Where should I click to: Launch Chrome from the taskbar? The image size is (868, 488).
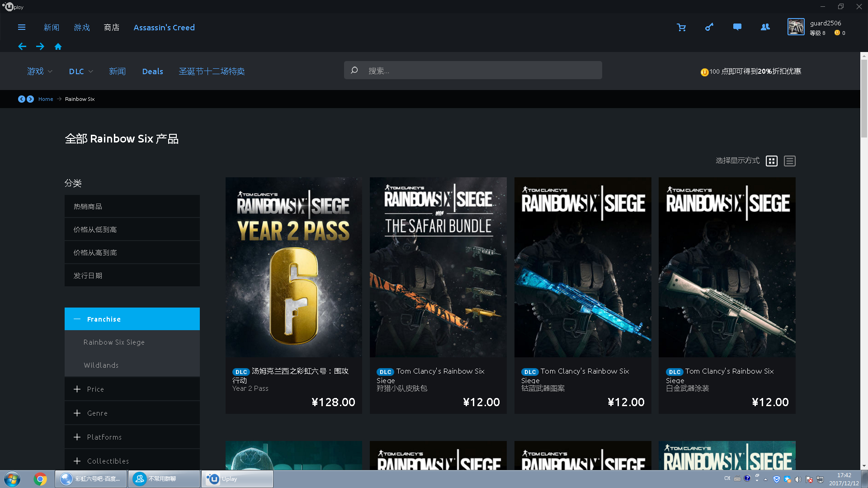(40, 479)
